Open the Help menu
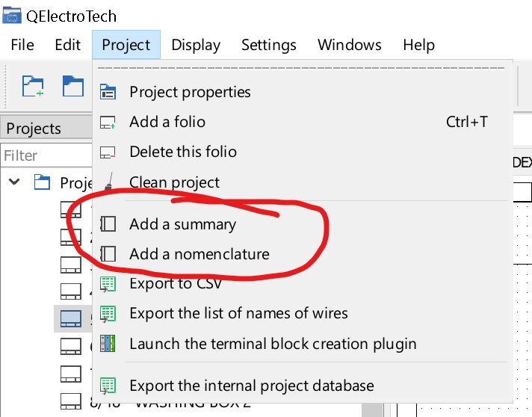This screenshot has height=417, width=532. 418,45
